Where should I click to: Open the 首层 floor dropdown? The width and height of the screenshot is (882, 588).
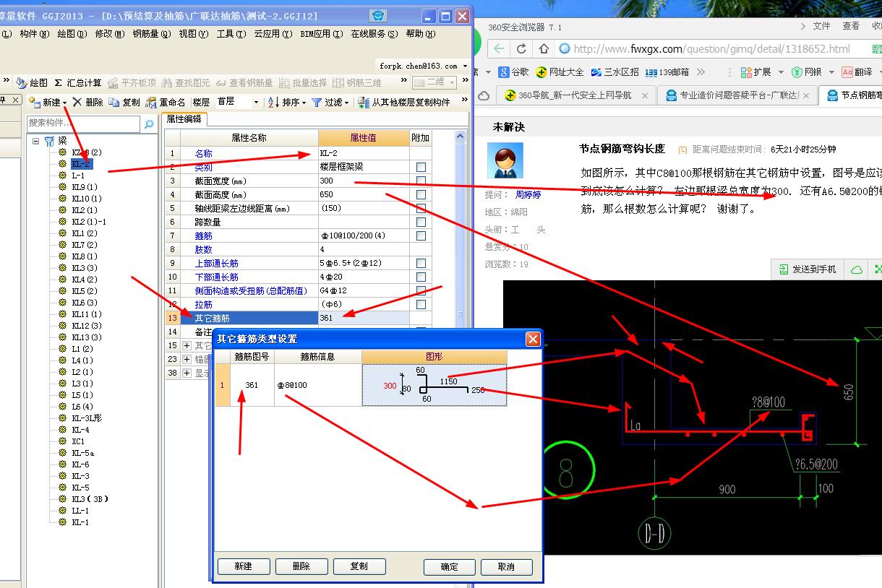(x=256, y=102)
